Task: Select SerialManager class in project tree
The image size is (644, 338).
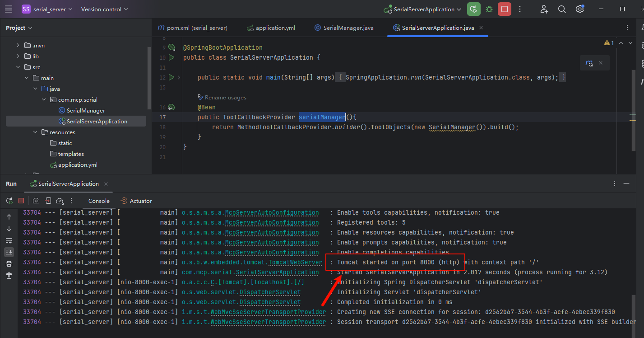Action: click(x=86, y=110)
